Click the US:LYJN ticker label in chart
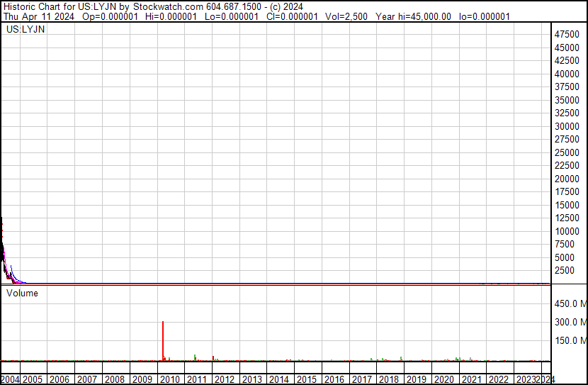The width and height of the screenshot is (588, 385). 25,29
